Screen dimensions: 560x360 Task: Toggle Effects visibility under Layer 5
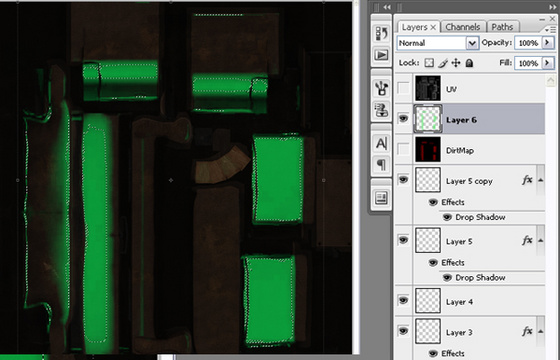click(433, 262)
